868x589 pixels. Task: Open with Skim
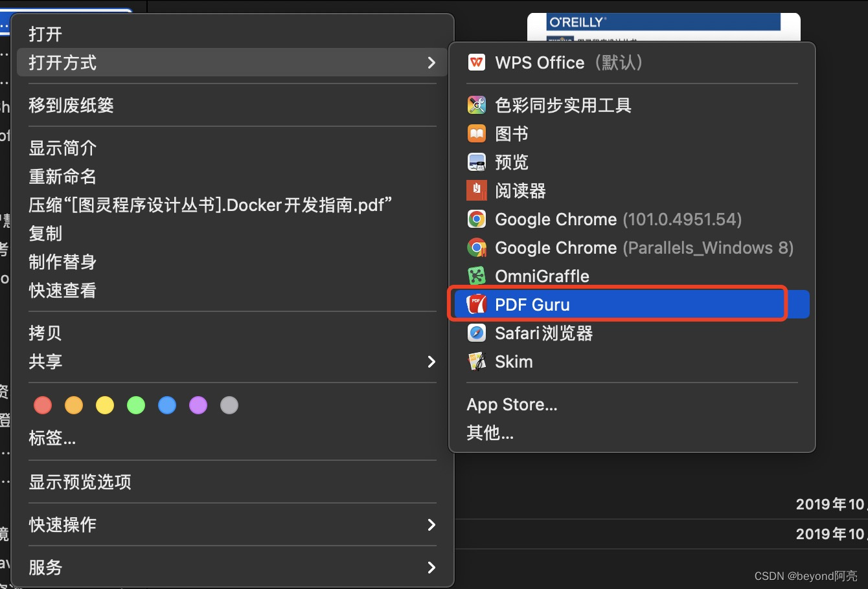632,361
